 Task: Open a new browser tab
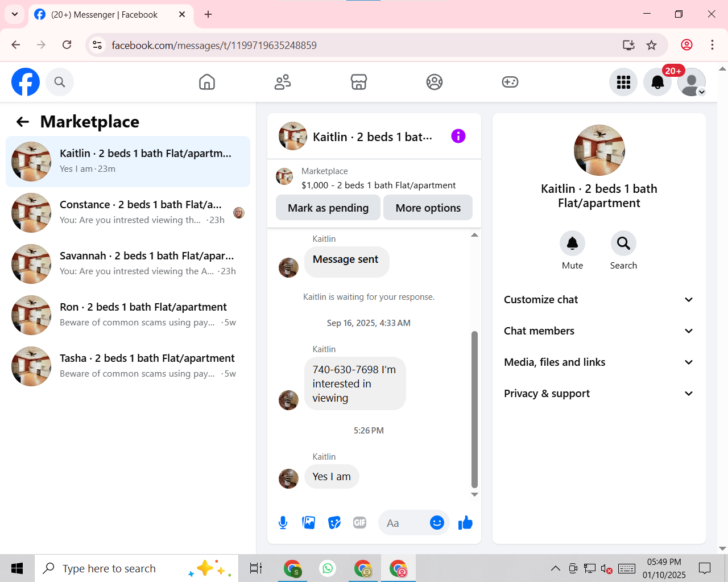click(208, 14)
